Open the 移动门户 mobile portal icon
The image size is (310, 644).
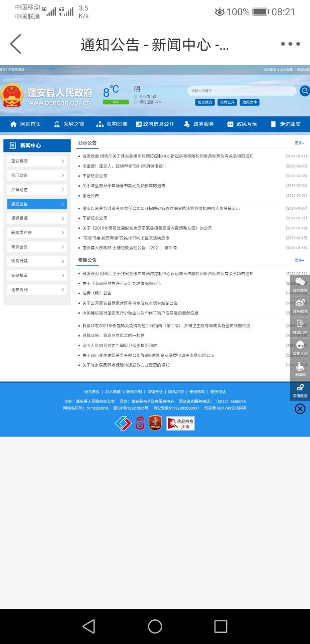(300, 327)
